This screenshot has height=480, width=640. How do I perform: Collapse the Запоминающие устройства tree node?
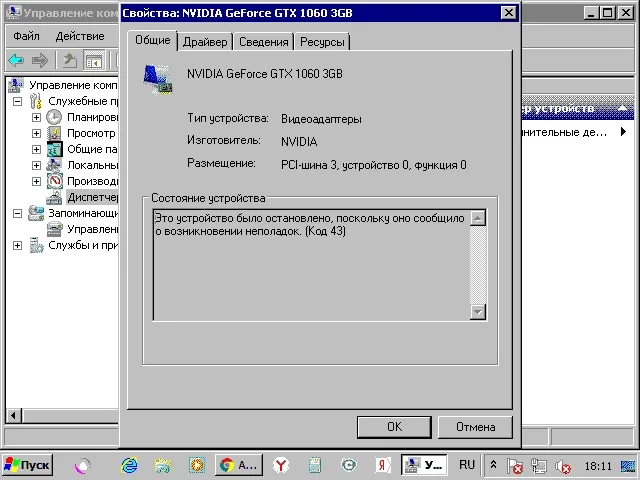[17, 213]
